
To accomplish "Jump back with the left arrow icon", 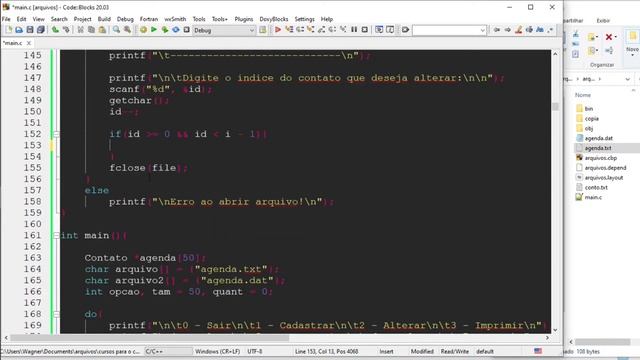I will pyautogui.click(x=497, y=30).
